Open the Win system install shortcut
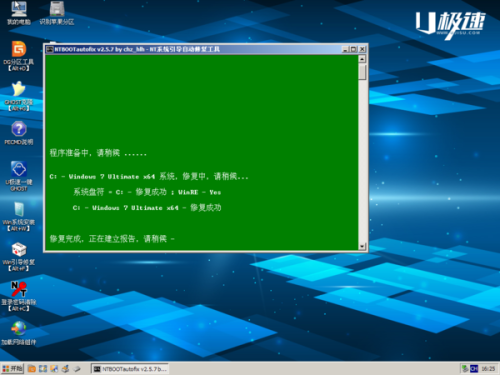Screen dimensions: 500x375 pos(19,216)
